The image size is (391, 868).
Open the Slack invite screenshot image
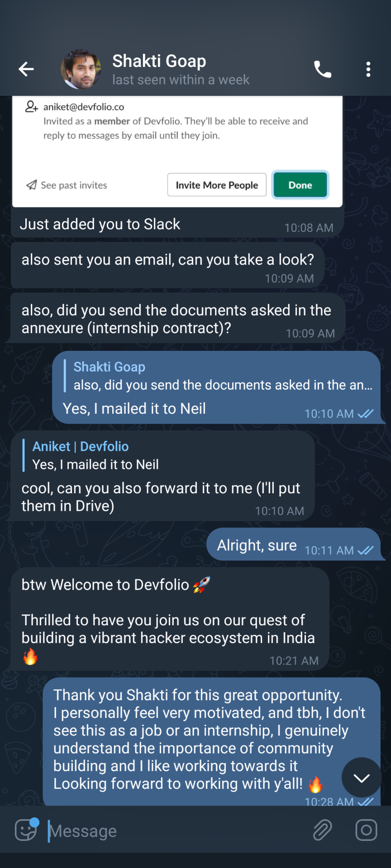177,151
